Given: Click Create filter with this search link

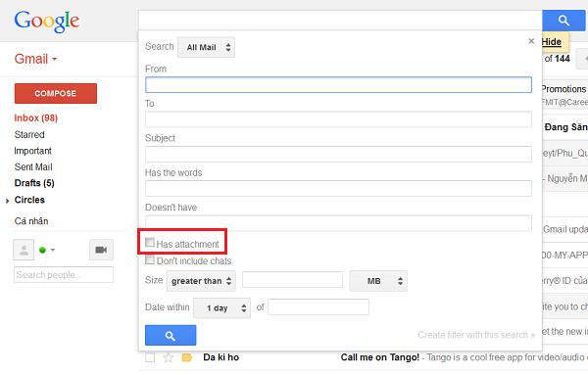Looking at the screenshot, I should [x=476, y=335].
